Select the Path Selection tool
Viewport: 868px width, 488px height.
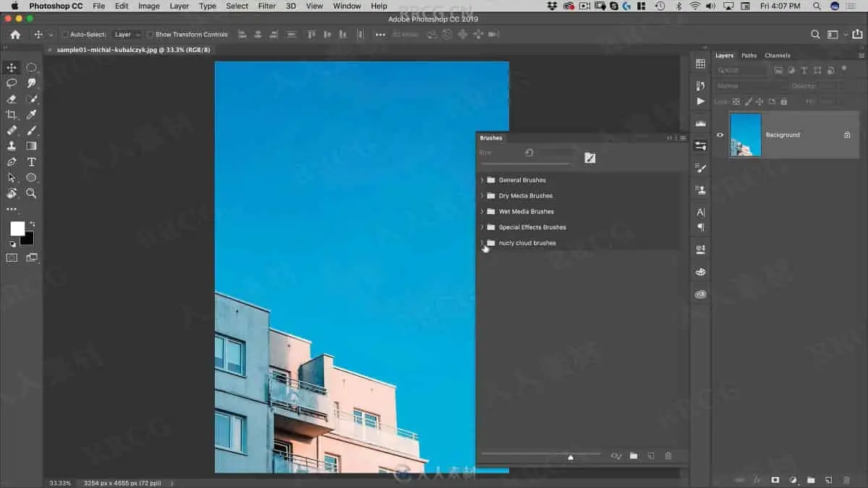[x=12, y=178]
